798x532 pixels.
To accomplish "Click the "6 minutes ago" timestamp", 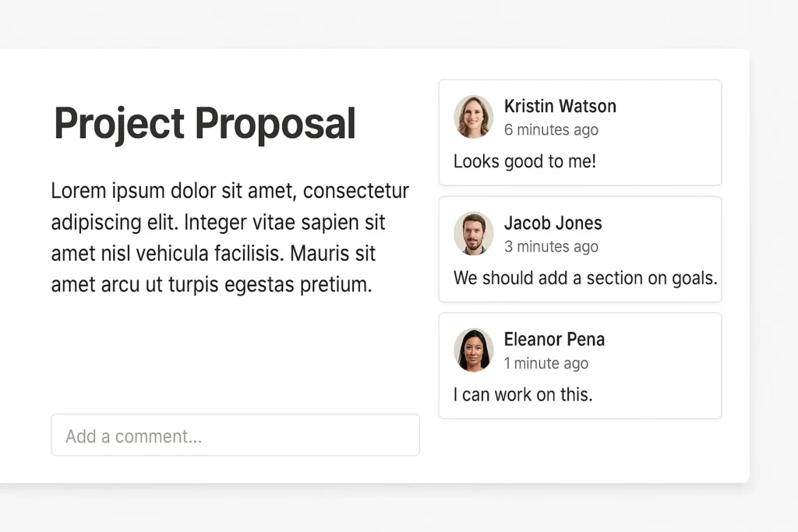I will coord(551,130).
